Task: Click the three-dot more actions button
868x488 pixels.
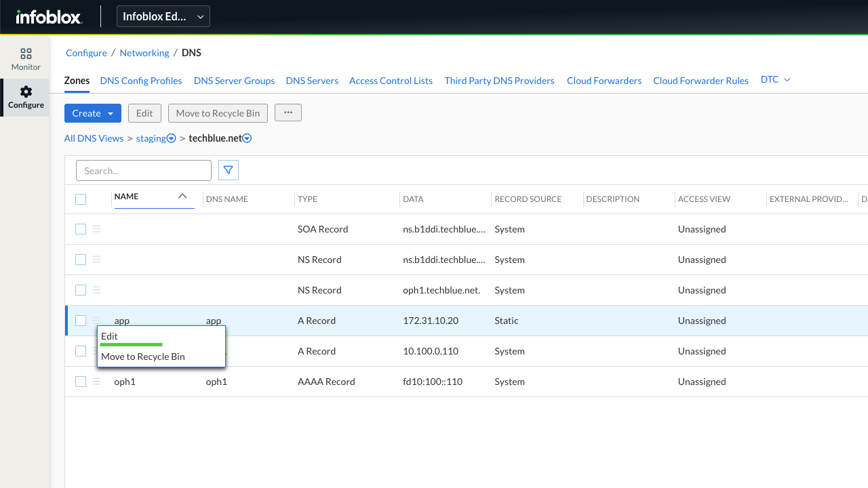Action: [x=288, y=113]
